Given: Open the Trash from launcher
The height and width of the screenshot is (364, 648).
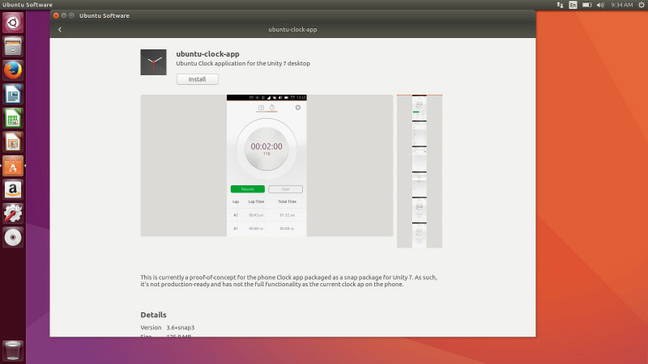Looking at the screenshot, I should [13, 351].
